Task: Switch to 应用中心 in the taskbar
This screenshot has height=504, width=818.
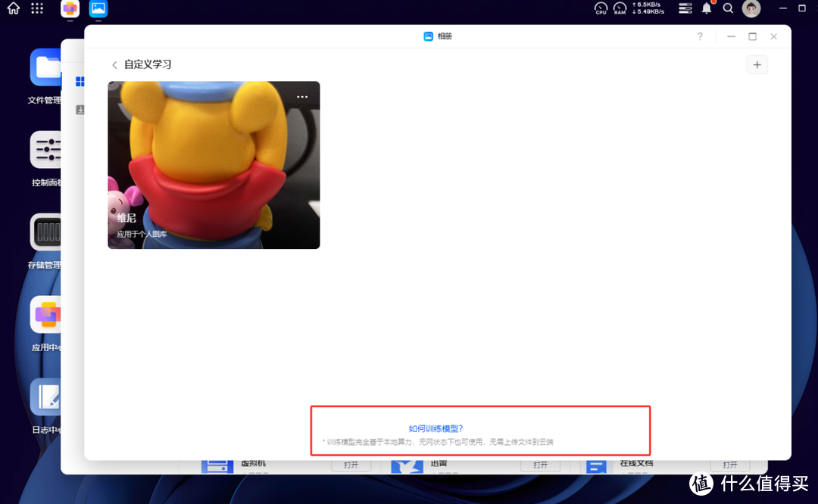Action: click(70, 9)
